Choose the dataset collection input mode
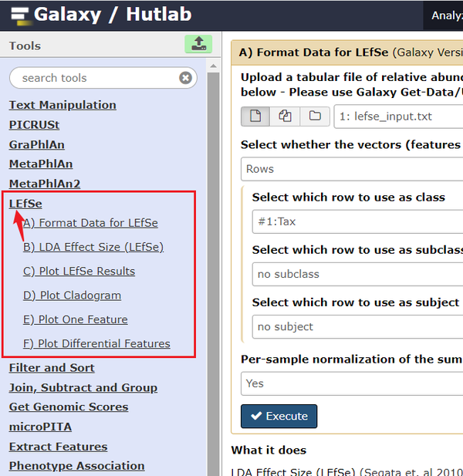Viewport: 463px width, 476px height. tap(315, 116)
